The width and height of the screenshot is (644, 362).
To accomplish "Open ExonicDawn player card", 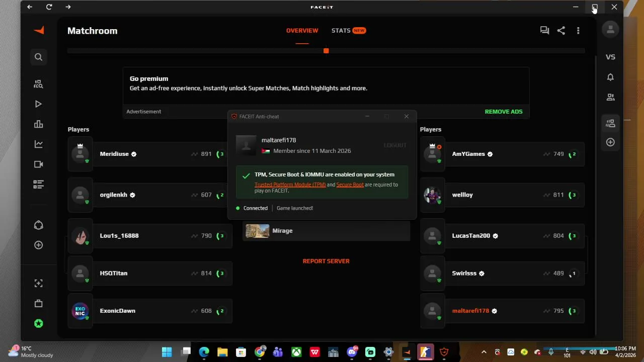I will (150, 311).
